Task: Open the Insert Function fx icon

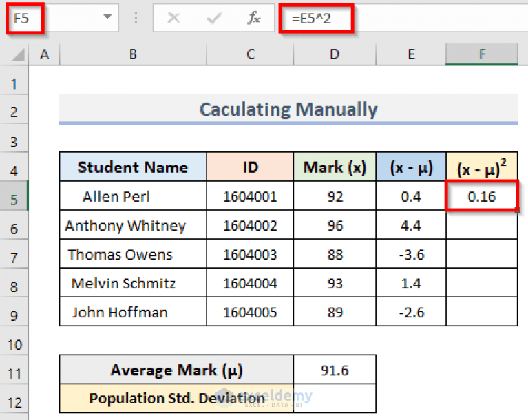Action: coord(253,18)
